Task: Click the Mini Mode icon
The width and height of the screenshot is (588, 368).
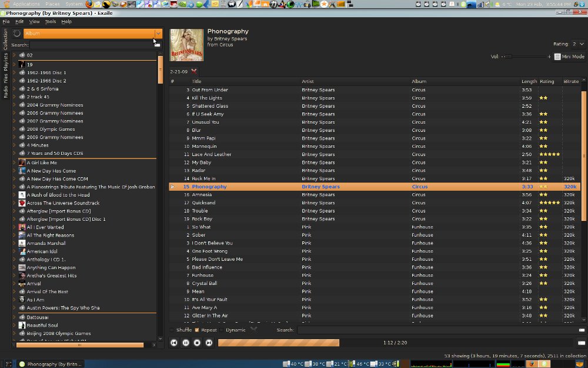Action: point(557,57)
